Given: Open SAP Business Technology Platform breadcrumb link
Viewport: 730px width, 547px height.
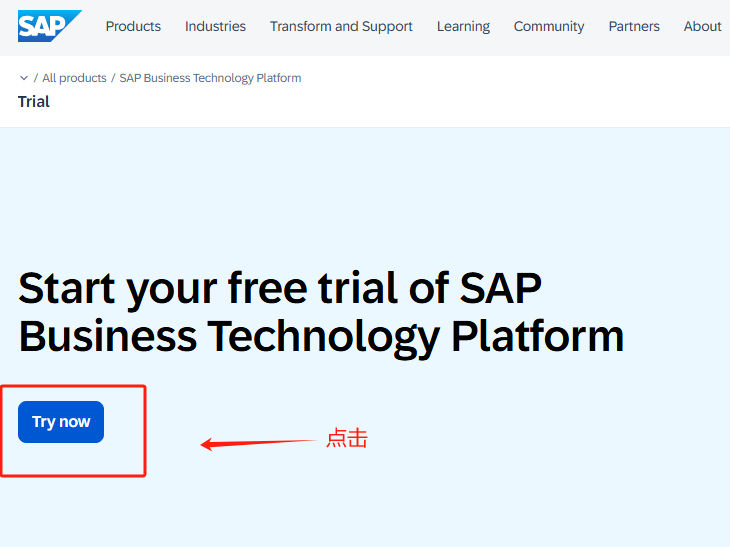Looking at the screenshot, I should 210,78.
